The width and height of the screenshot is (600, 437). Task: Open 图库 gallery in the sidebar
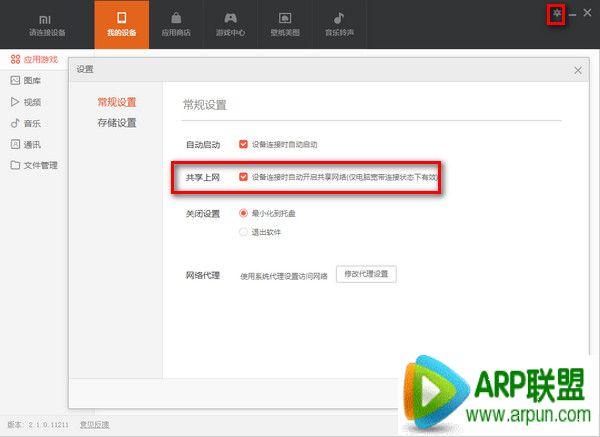pos(33,81)
